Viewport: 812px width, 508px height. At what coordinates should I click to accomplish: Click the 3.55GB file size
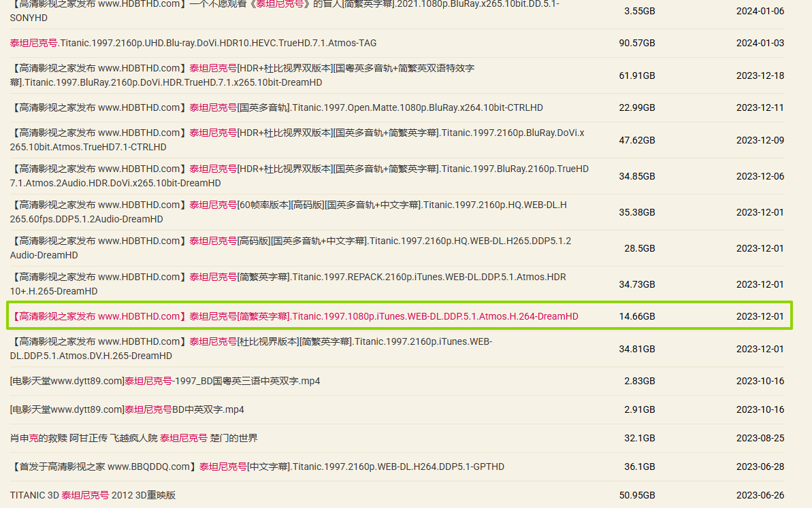[x=640, y=11]
